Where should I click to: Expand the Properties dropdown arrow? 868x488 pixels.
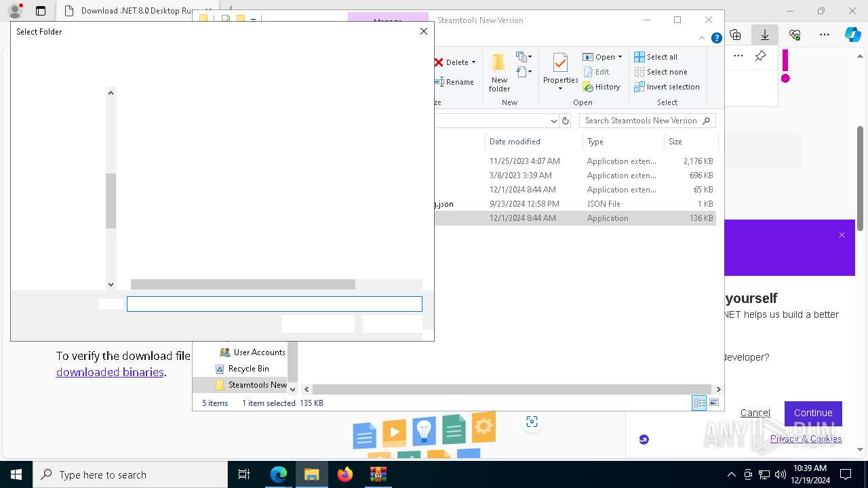click(560, 89)
